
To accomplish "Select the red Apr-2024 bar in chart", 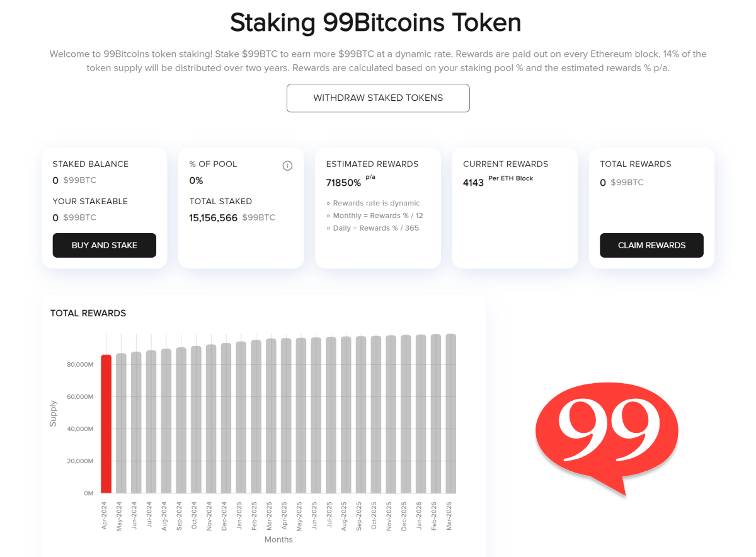I will coord(105,422).
